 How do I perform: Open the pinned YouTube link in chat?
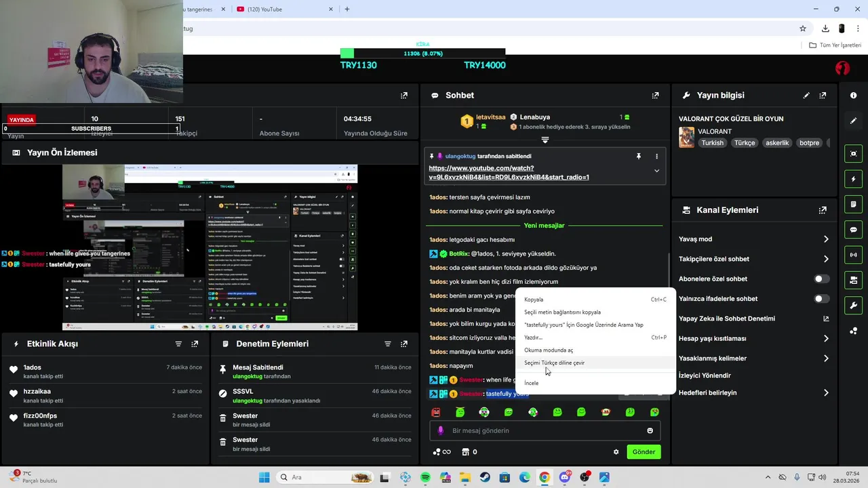509,173
